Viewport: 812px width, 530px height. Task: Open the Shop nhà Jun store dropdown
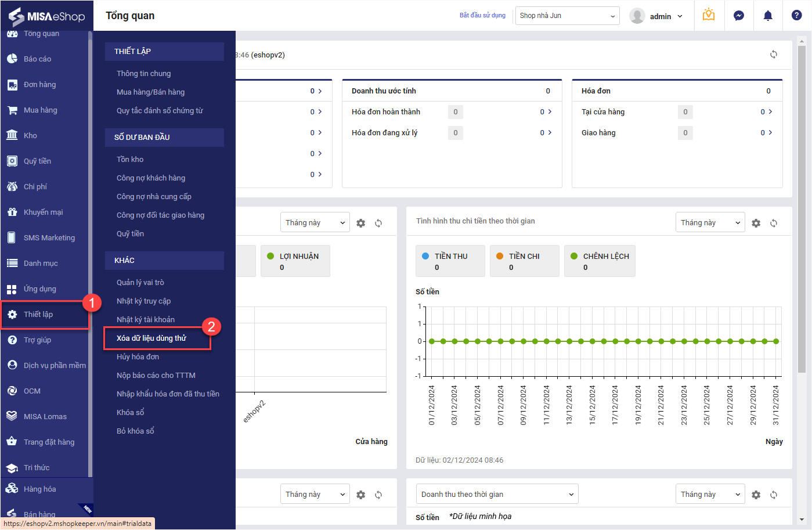coord(567,16)
